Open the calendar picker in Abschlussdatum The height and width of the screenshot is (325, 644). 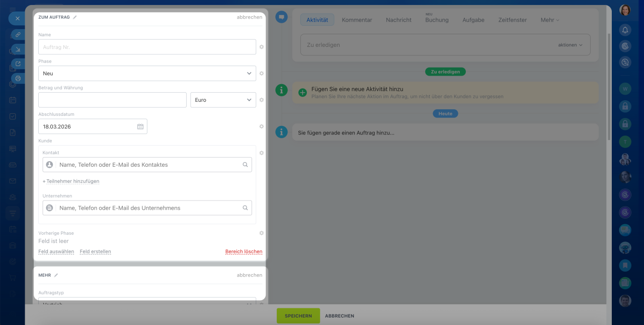point(140,126)
